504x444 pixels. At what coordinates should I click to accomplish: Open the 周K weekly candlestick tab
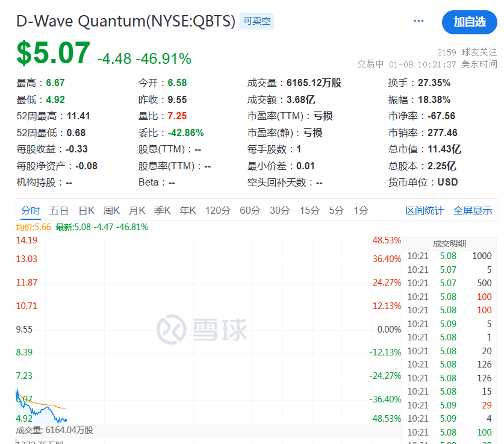pyautogui.click(x=111, y=210)
